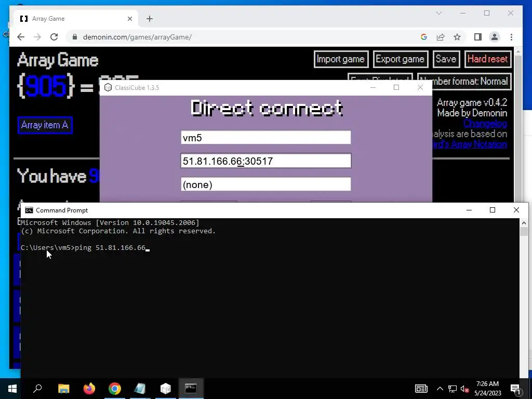
Task: Open the Google search icon in address bar
Action: pos(424,37)
